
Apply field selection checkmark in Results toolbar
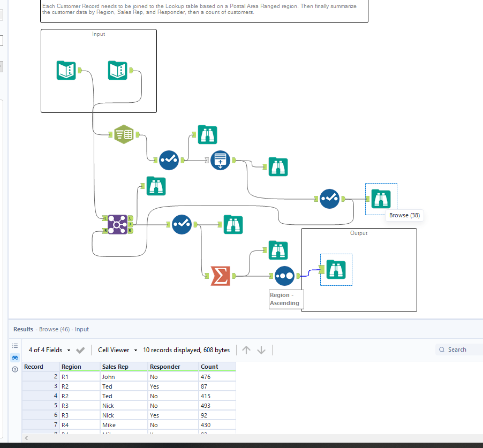point(80,350)
